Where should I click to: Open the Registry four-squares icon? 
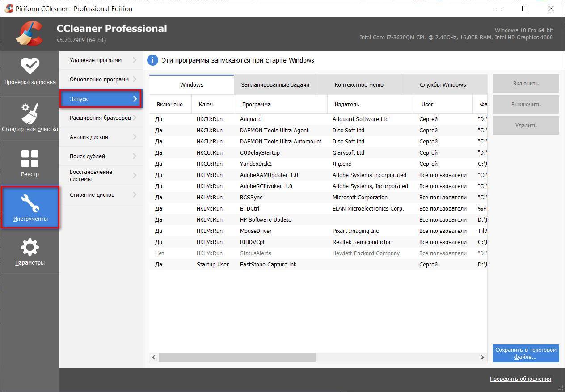point(30,159)
